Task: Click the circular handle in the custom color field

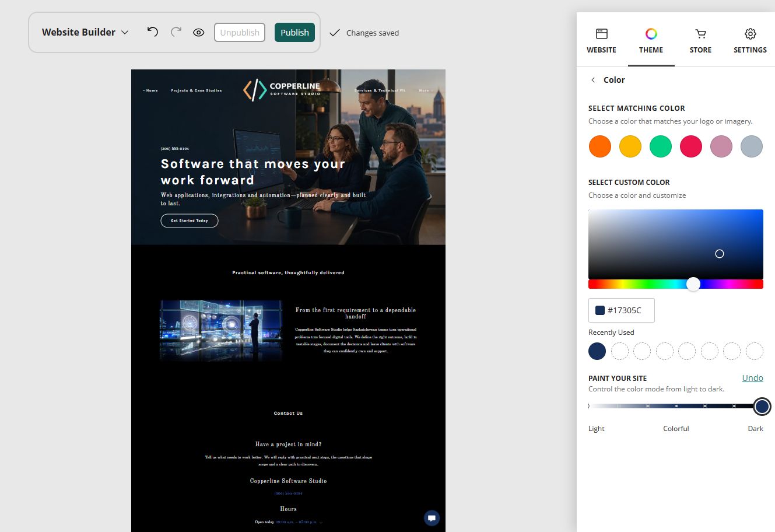Action: [x=720, y=254]
